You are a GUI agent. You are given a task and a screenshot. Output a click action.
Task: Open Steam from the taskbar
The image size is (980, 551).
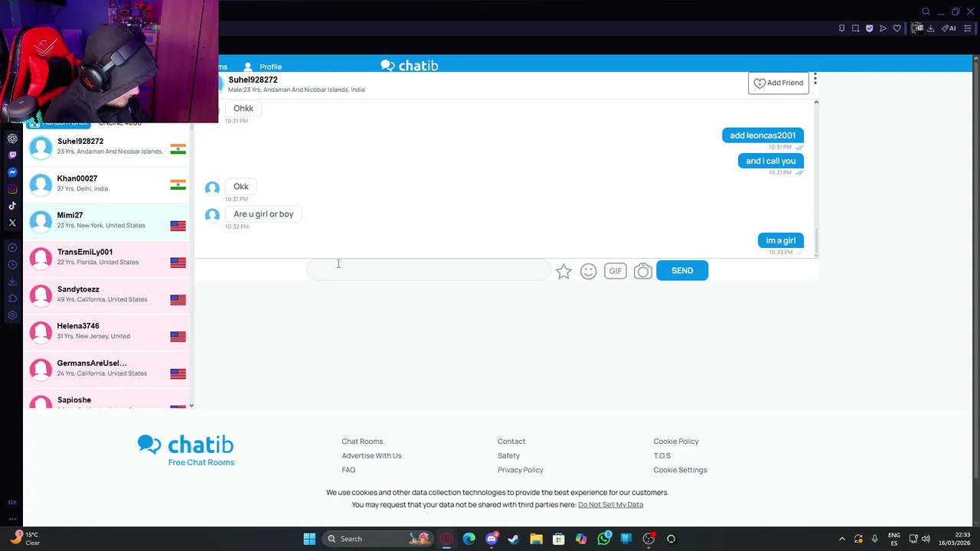tap(514, 539)
